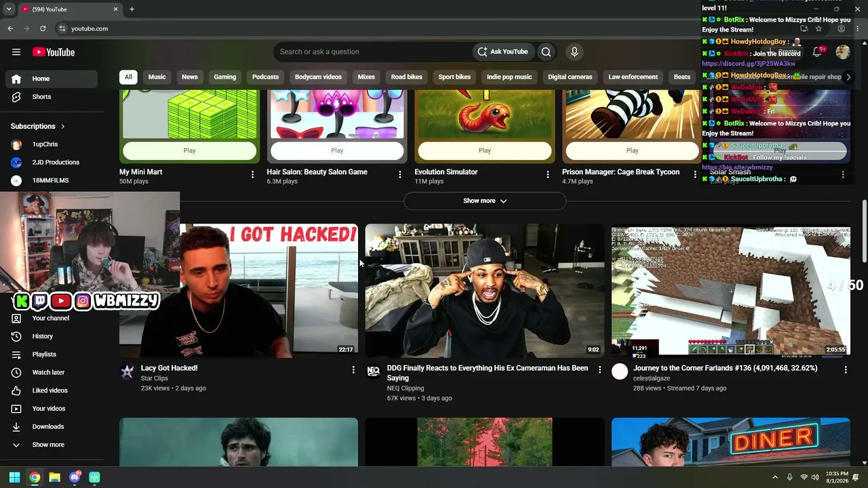Open the Lacy Got Hacked video thumbnail
This screenshot has width=868, height=488.
[x=239, y=291]
